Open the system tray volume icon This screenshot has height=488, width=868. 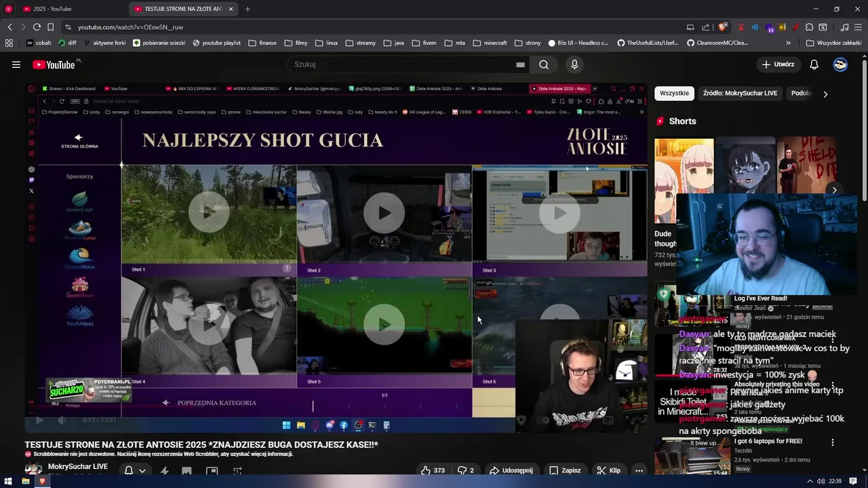coord(821,481)
